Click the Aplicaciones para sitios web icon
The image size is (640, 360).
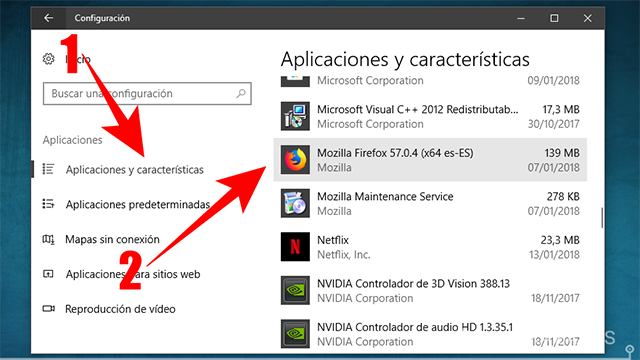pos(48,274)
